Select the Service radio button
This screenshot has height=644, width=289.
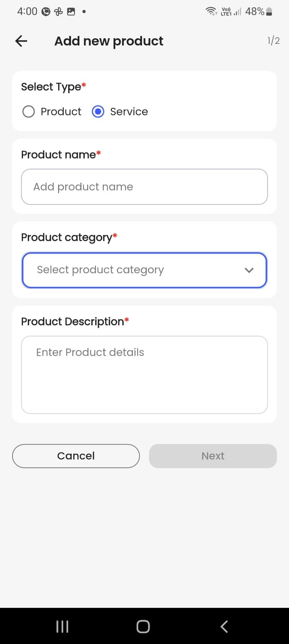[98, 111]
